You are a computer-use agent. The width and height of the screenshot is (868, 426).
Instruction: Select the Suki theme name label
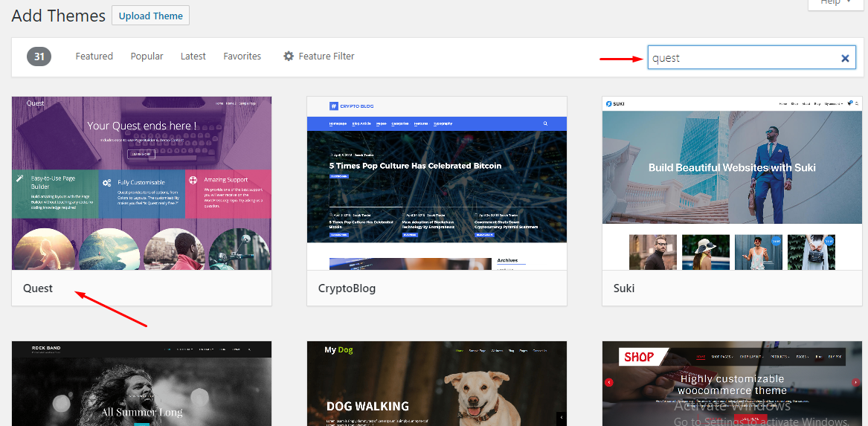(624, 288)
